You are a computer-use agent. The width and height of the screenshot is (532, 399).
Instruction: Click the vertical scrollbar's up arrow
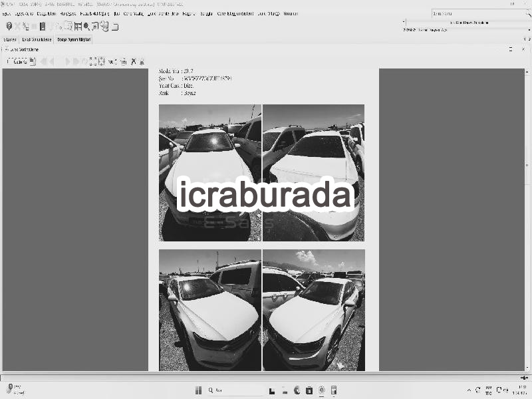[527, 72]
